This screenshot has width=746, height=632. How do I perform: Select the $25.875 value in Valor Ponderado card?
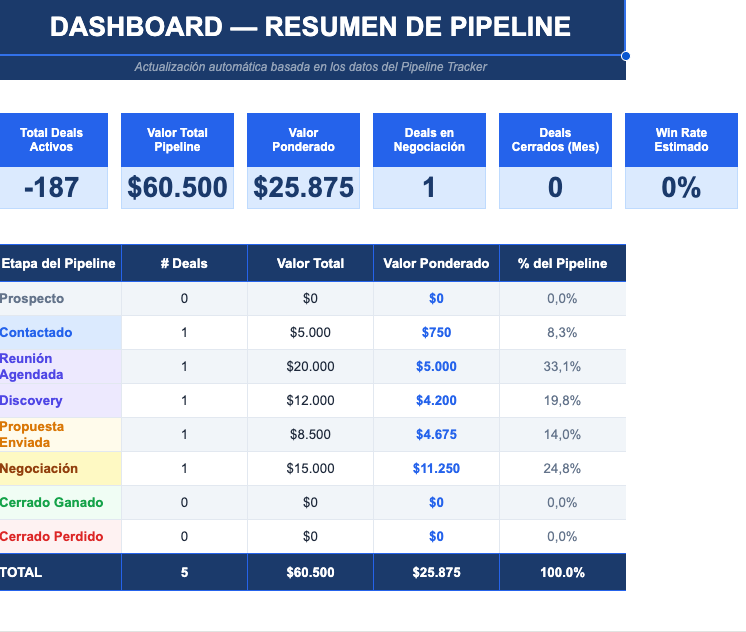point(303,187)
